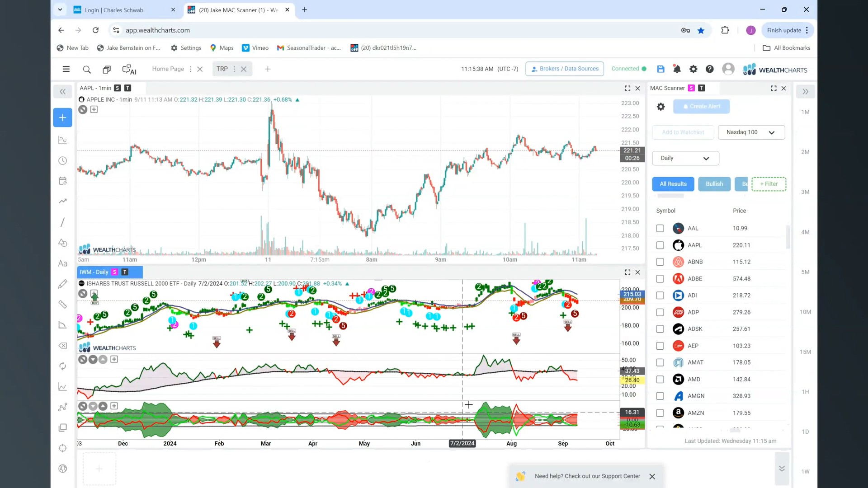Check the ADBE row checkbox

660,279
